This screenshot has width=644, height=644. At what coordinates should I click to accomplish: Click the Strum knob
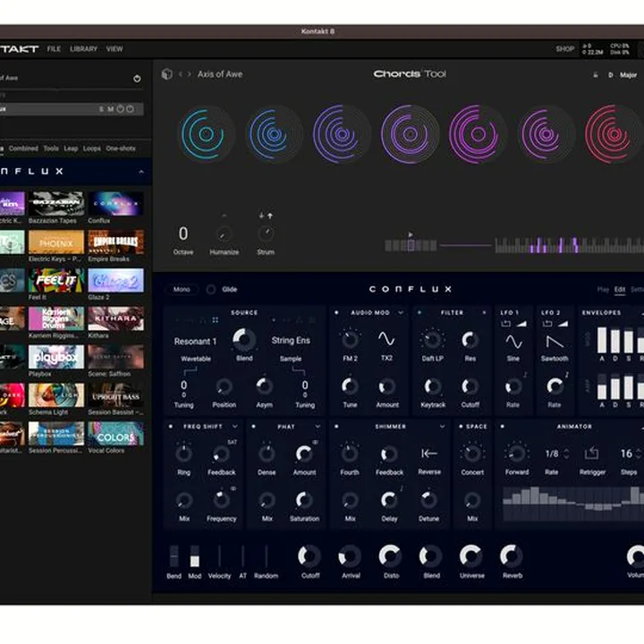click(266, 233)
